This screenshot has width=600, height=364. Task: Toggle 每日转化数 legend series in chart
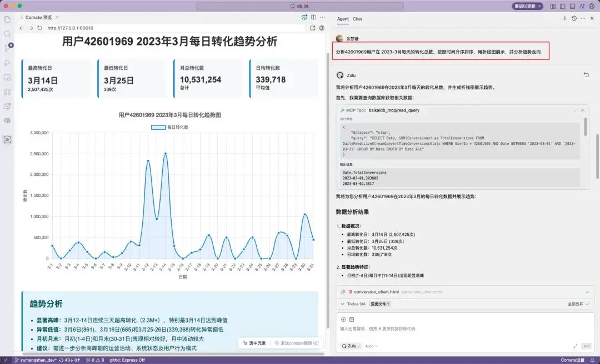tap(170, 127)
